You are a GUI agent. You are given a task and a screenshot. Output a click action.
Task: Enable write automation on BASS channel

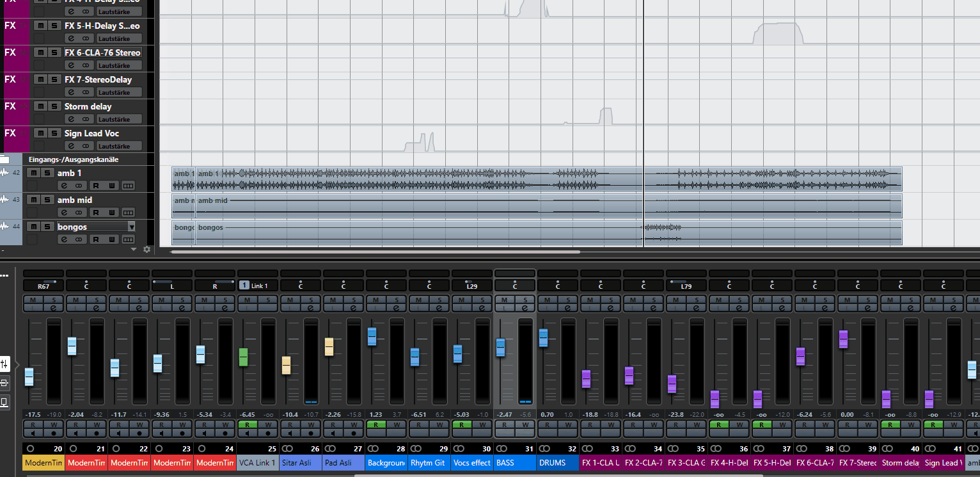tap(525, 424)
